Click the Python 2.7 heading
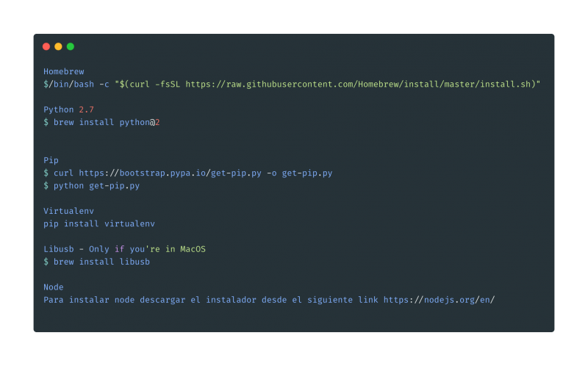The width and height of the screenshot is (588, 366). [x=68, y=110]
